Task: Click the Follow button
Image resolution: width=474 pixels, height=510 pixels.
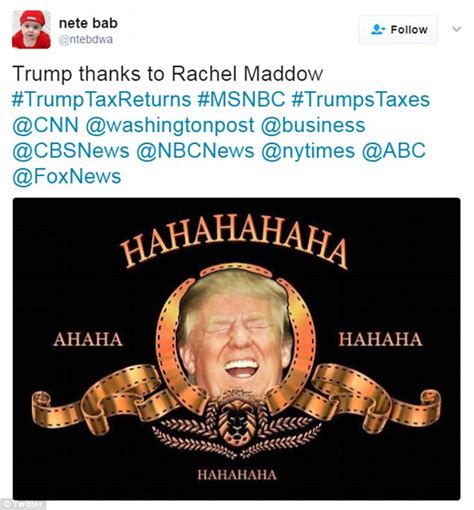Action: (x=398, y=30)
